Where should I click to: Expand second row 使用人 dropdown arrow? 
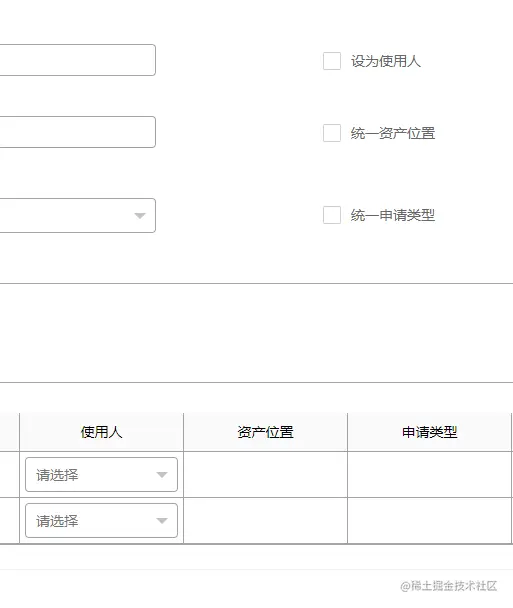coord(162,520)
